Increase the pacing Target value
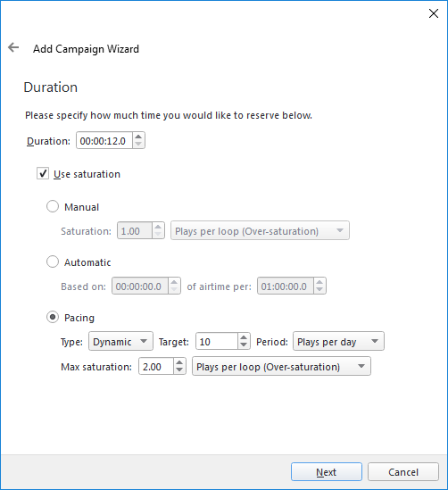Image resolution: width=448 pixels, height=490 pixels. [244, 337]
